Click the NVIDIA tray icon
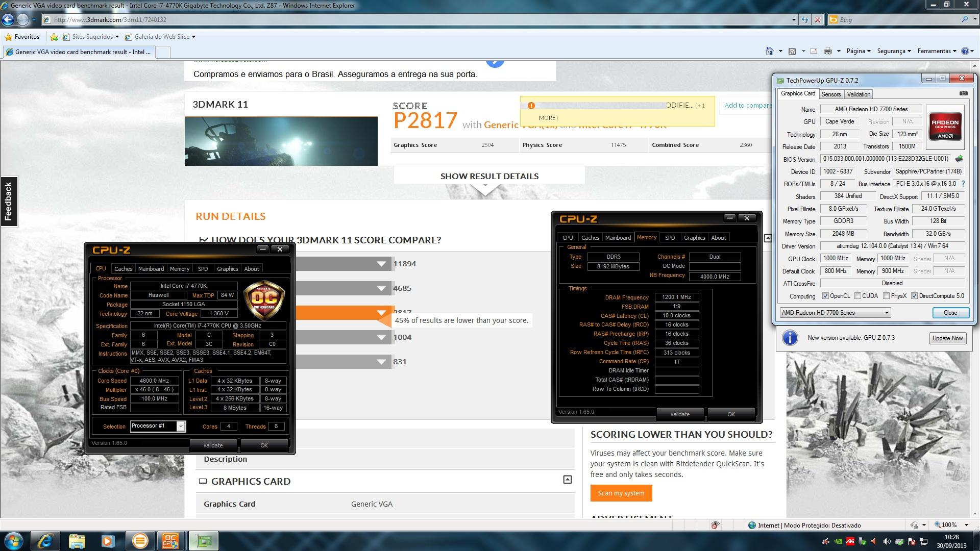This screenshot has height=551, width=980. (838, 541)
